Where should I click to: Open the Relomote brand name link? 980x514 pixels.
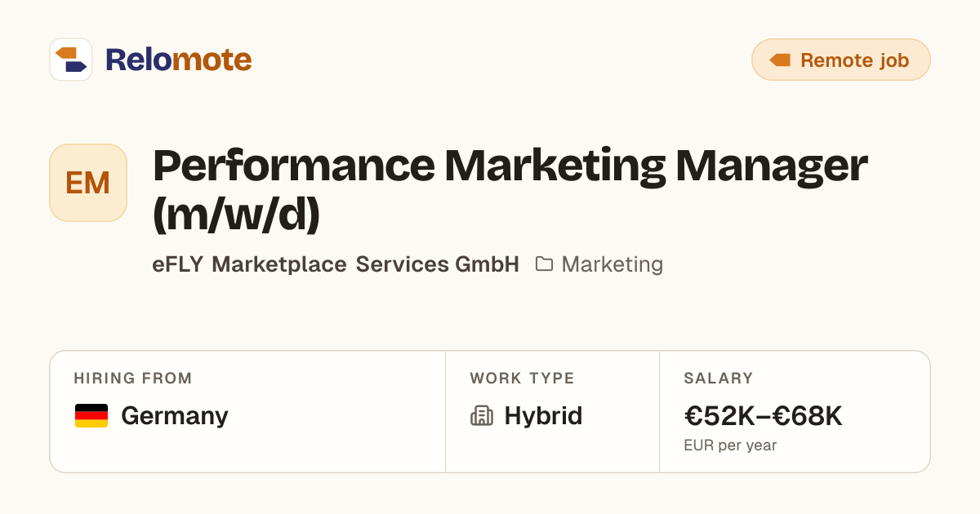(178, 60)
